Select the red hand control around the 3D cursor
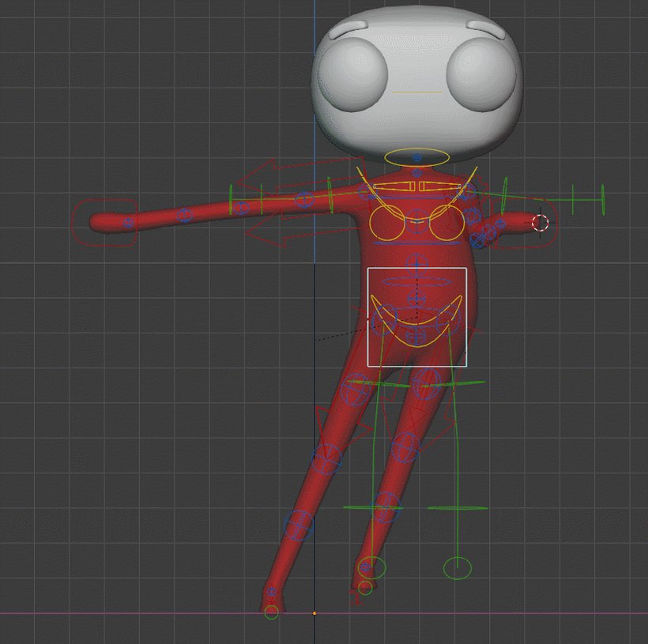648x644 pixels. point(525,224)
